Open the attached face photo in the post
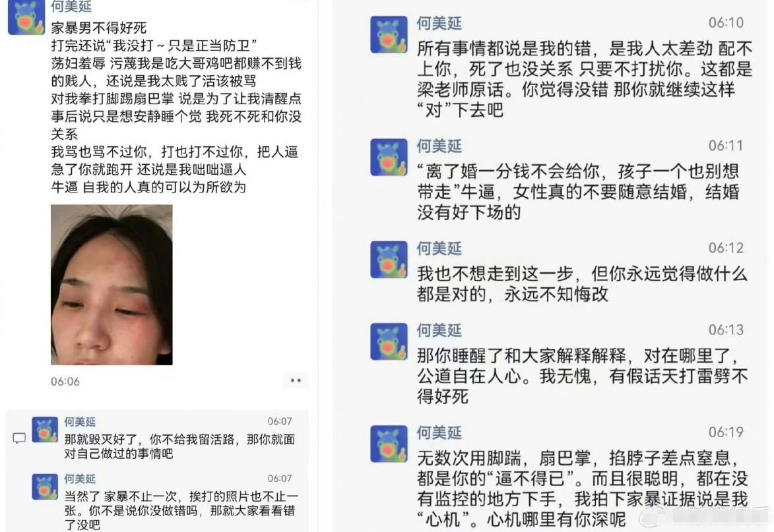The image size is (774, 532). [112, 285]
